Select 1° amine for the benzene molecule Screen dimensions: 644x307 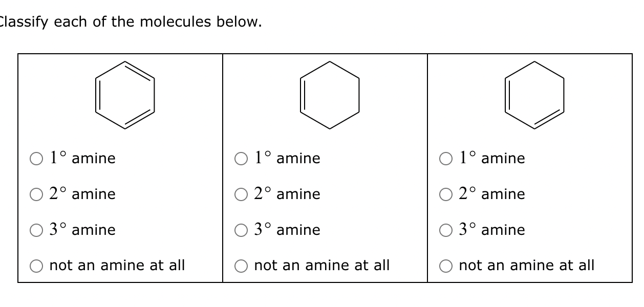point(36,159)
